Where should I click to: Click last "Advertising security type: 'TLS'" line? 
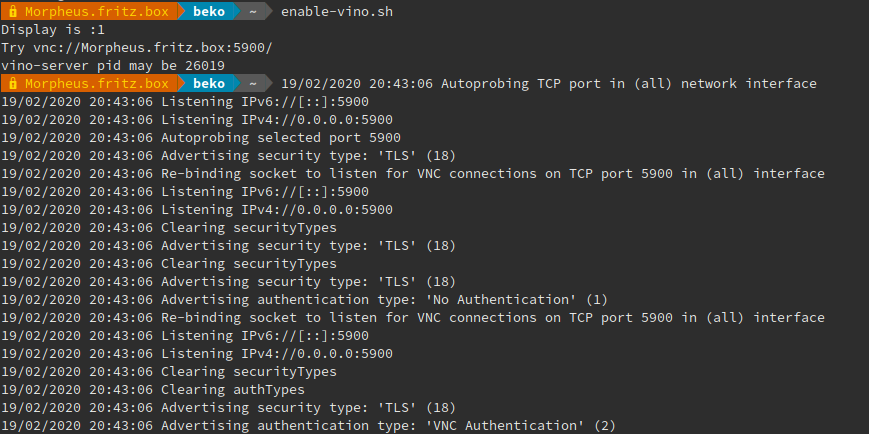point(228,408)
